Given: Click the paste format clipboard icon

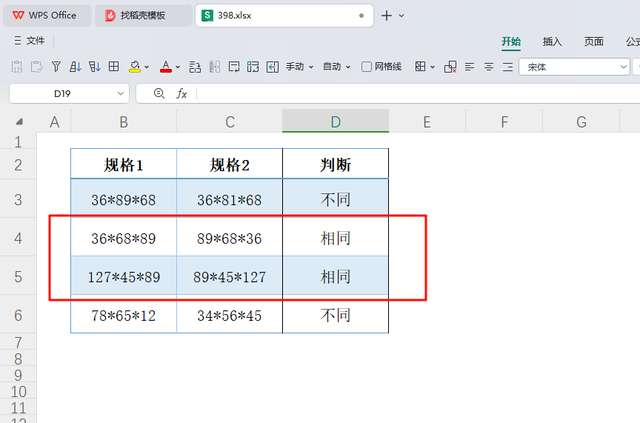Looking at the screenshot, I should click(36, 67).
